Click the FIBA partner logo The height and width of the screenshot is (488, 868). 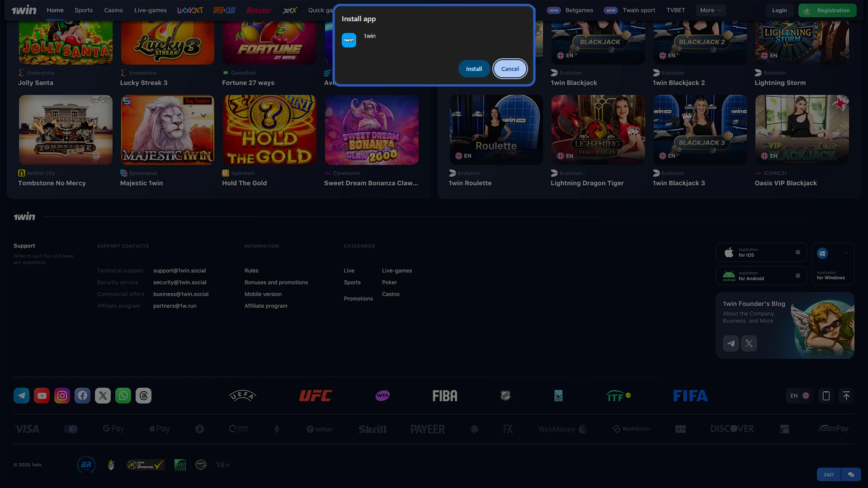click(x=445, y=396)
